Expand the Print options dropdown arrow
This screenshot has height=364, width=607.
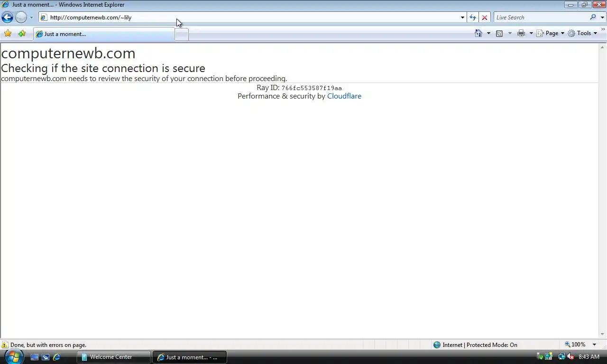[531, 33]
